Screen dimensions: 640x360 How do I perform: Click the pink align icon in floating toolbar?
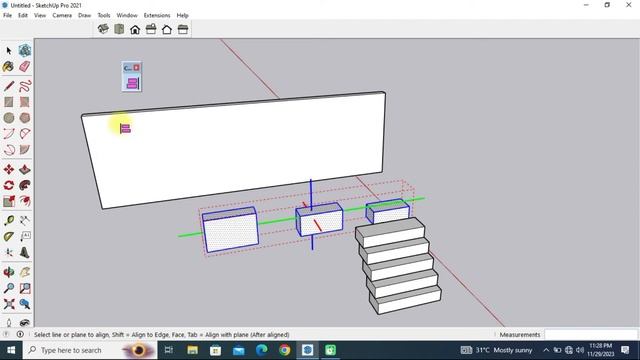[x=132, y=83]
